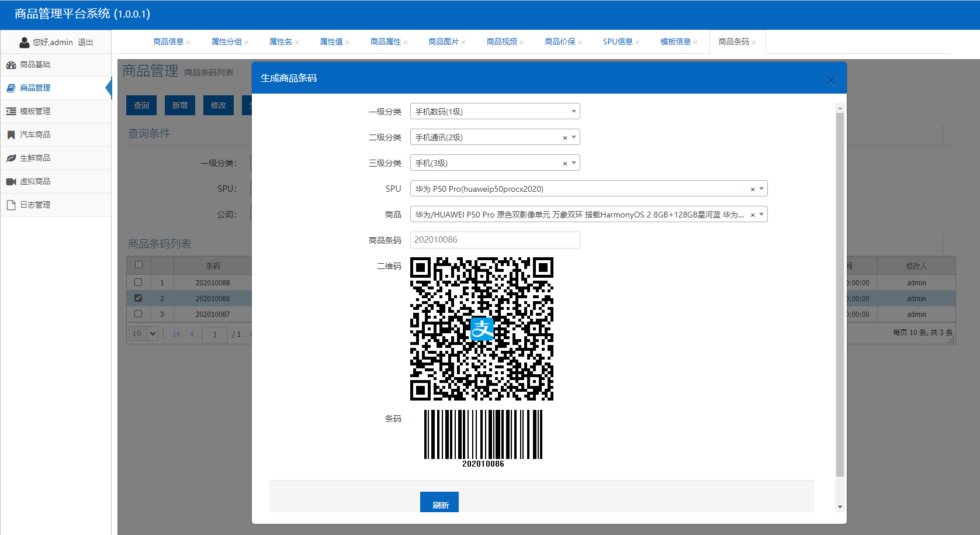Clear the SPU selection
Viewport: 980px width, 535px height.
(x=753, y=189)
